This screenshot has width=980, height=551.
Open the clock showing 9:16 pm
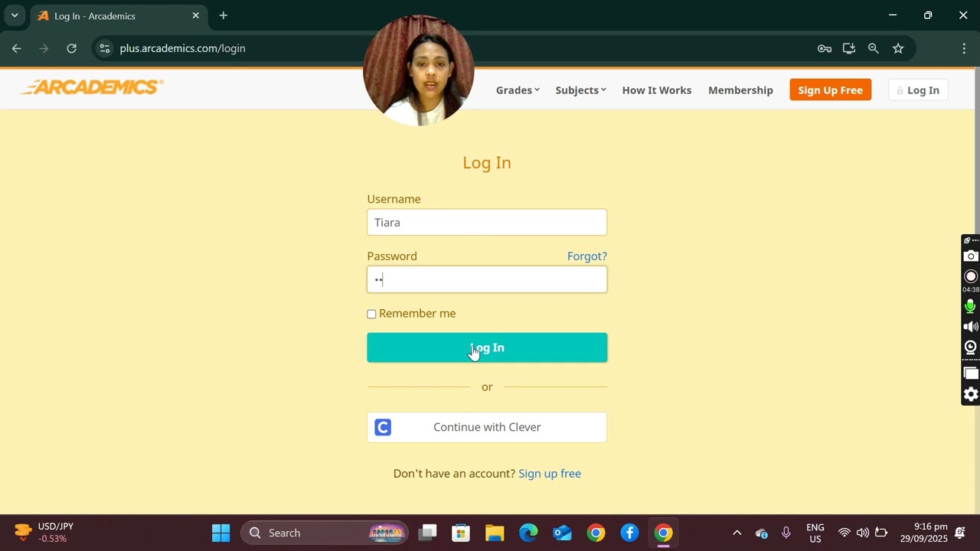(x=924, y=533)
